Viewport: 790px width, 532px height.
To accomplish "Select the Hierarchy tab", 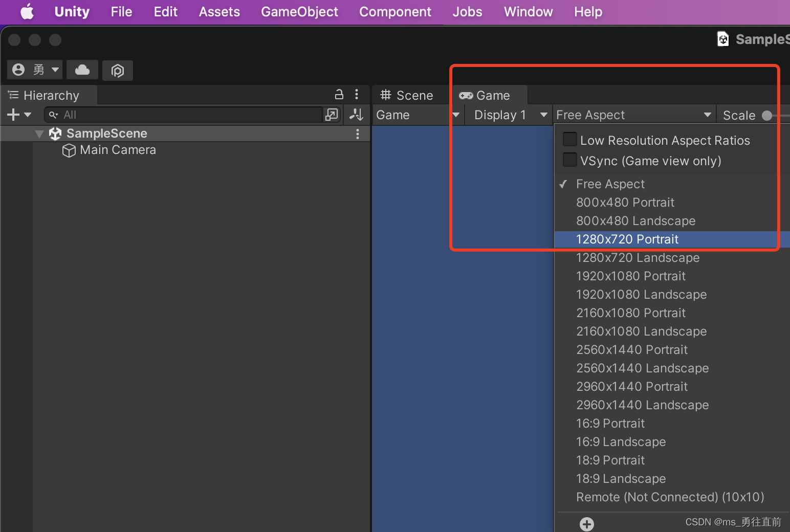I will point(50,95).
